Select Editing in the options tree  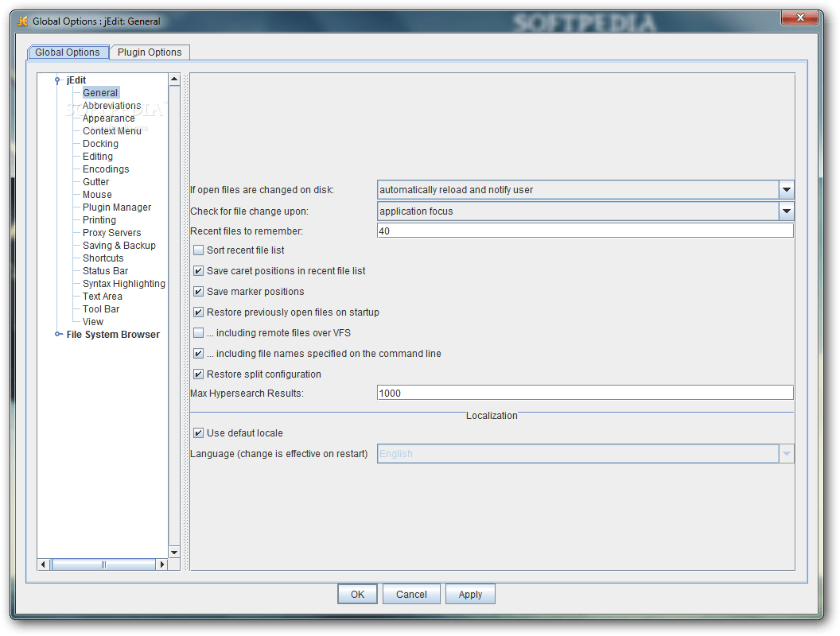pos(98,157)
